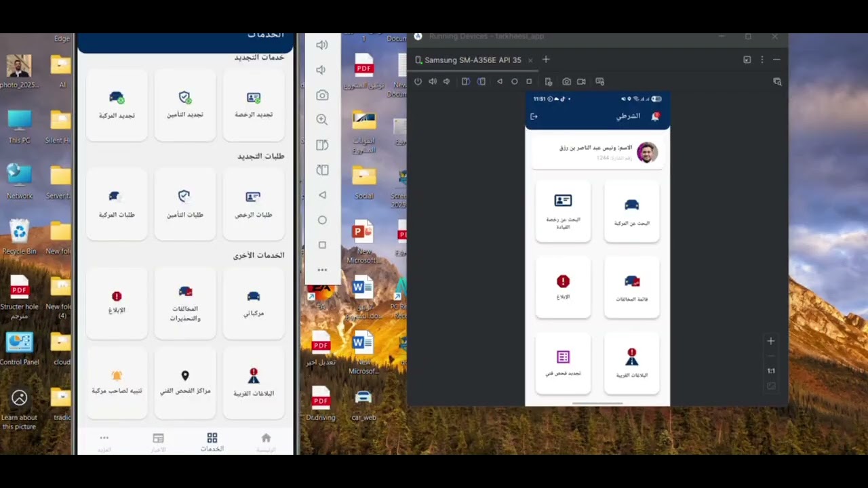Click overview square in Running Devices toolbar
This screenshot has width=868, height=488.
pyautogui.click(x=529, y=81)
